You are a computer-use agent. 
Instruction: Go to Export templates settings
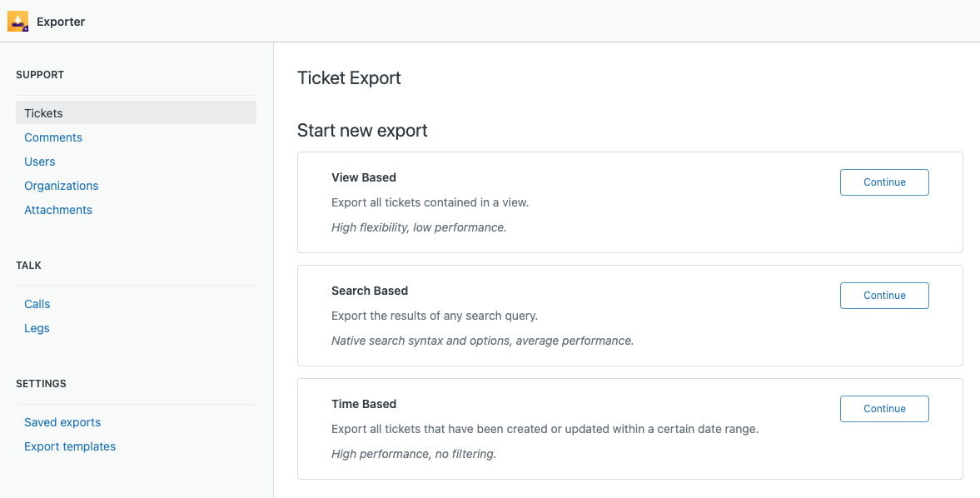(x=70, y=446)
